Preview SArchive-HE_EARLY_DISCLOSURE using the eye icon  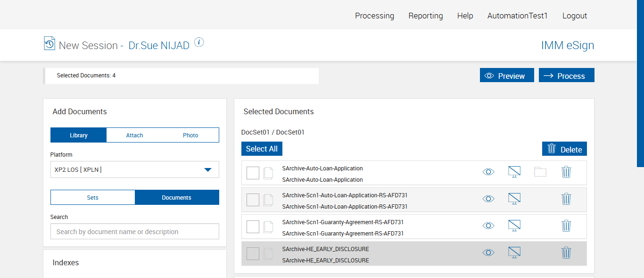coord(488,253)
